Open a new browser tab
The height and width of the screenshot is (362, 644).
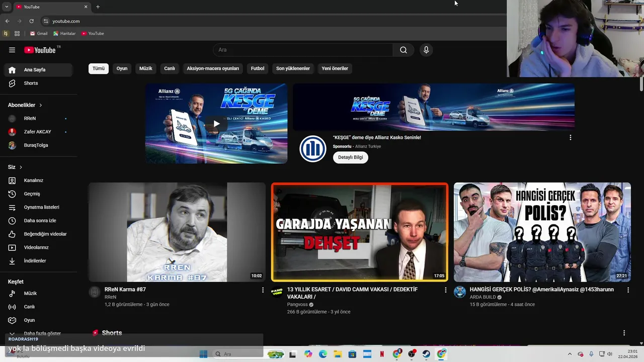98,7
